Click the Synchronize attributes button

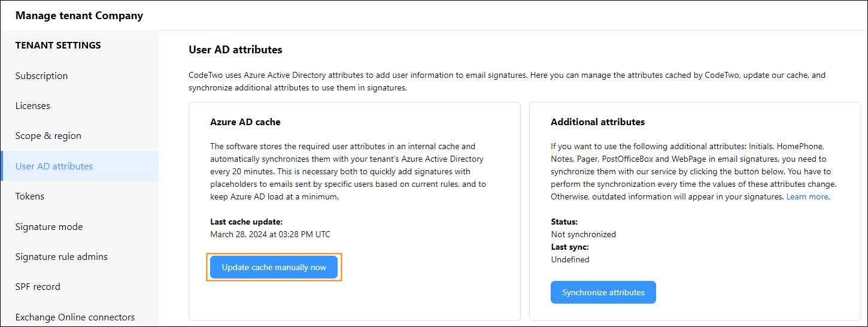coord(603,292)
